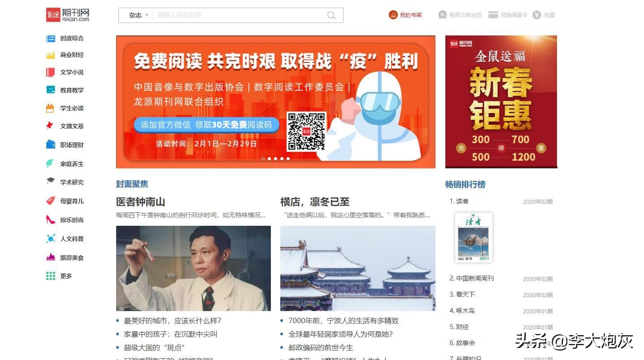
Task: Open the 更多 grid icon
Action: (51, 276)
